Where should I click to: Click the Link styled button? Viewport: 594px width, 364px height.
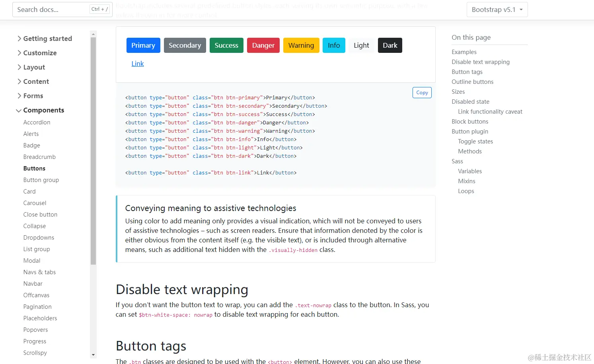click(x=138, y=64)
